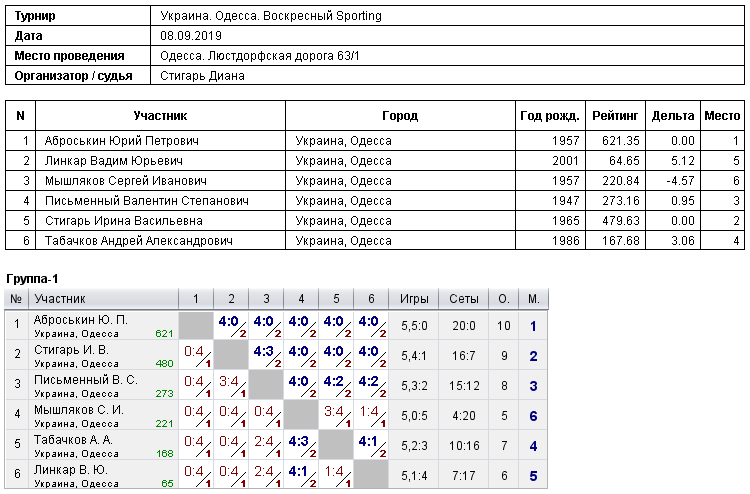The height and width of the screenshot is (494, 750).
Task: Select participant 'Стигарь Ирина Васильевна'
Action: [123, 221]
